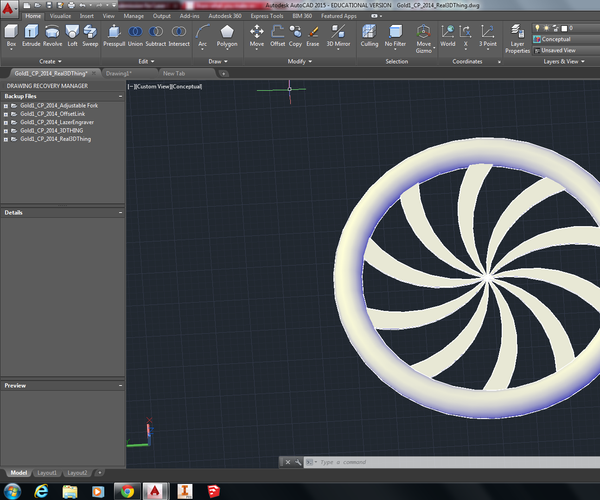
Task: Open the Visualize ribbon tab
Action: (x=60, y=16)
